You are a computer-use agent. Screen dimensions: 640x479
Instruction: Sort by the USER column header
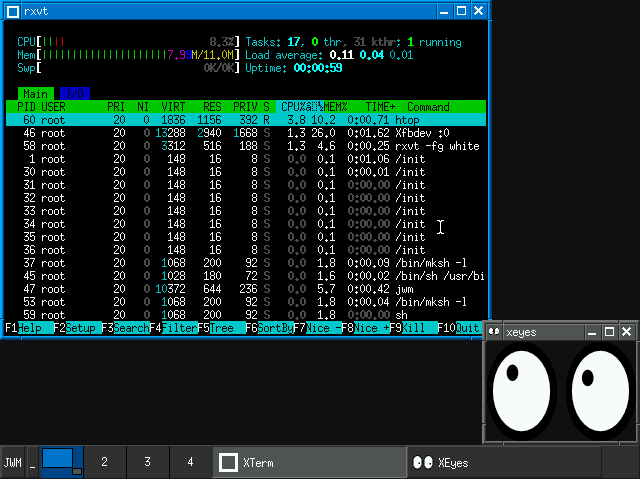click(53, 107)
